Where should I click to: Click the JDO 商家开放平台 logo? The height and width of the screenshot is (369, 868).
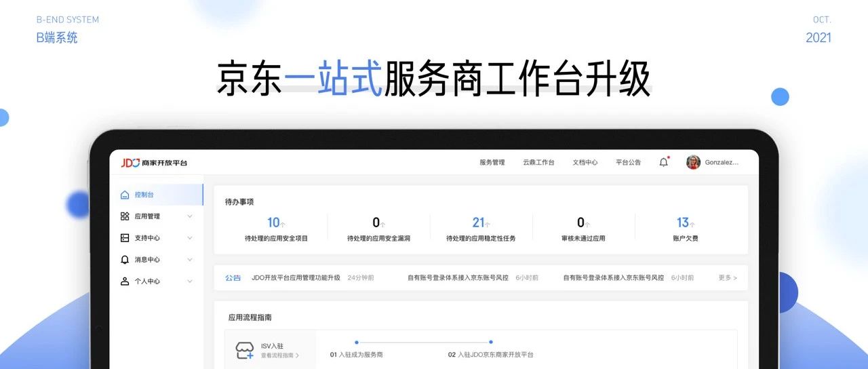(x=154, y=163)
